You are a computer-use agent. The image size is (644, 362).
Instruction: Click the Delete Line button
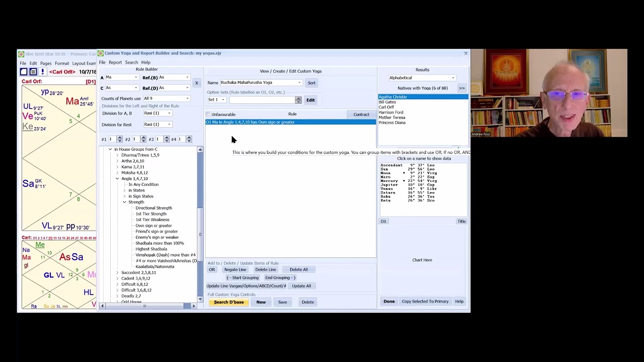coord(265,269)
